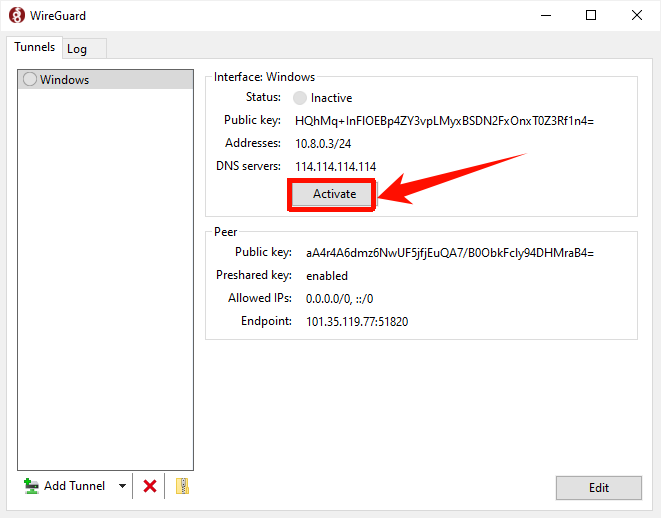The image size is (661, 518).
Task: Maximize the WireGuard window
Action: pyautogui.click(x=591, y=15)
